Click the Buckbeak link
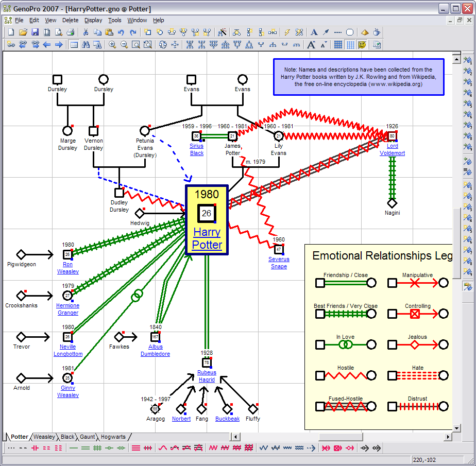This screenshot has width=476, height=466. pyautogui.click(x=227, y=419)
